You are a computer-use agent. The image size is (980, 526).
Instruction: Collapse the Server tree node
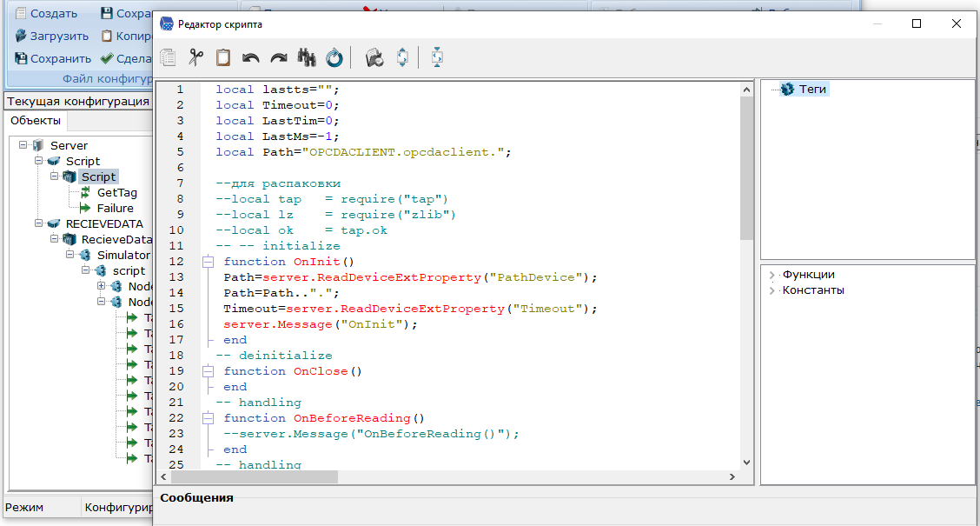23,145
